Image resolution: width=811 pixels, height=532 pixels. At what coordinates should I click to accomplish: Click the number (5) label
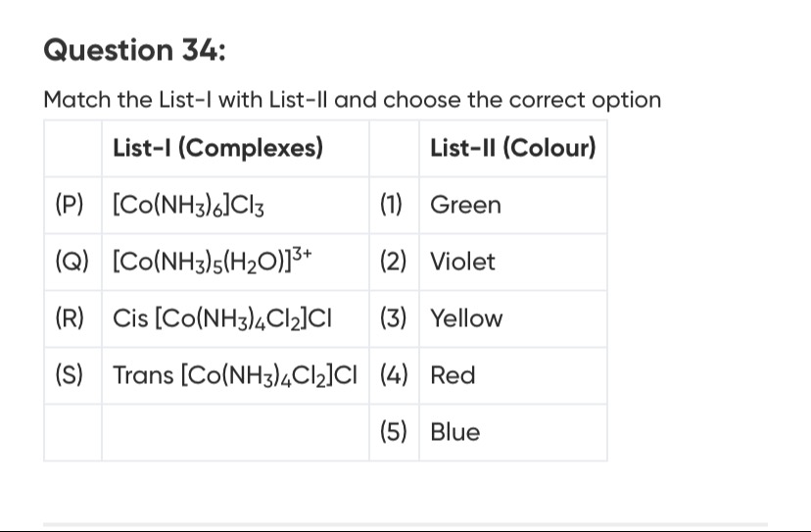coord(393,433)
